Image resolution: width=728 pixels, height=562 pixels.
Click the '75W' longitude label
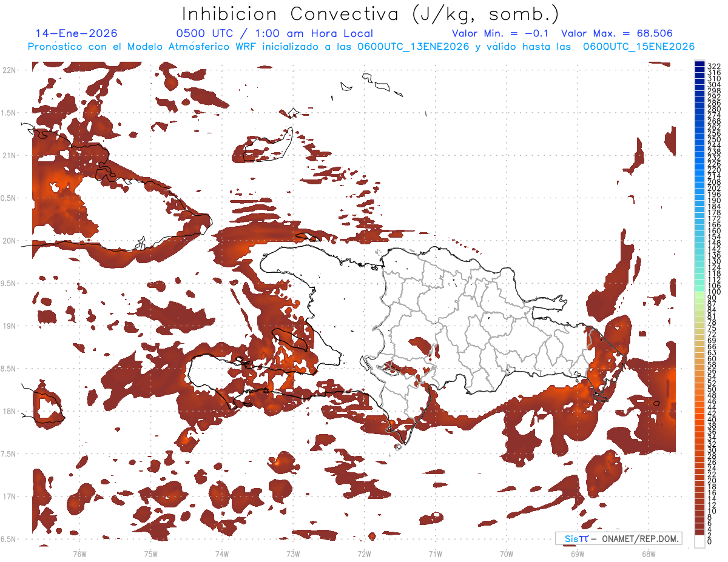pos(150,554)
